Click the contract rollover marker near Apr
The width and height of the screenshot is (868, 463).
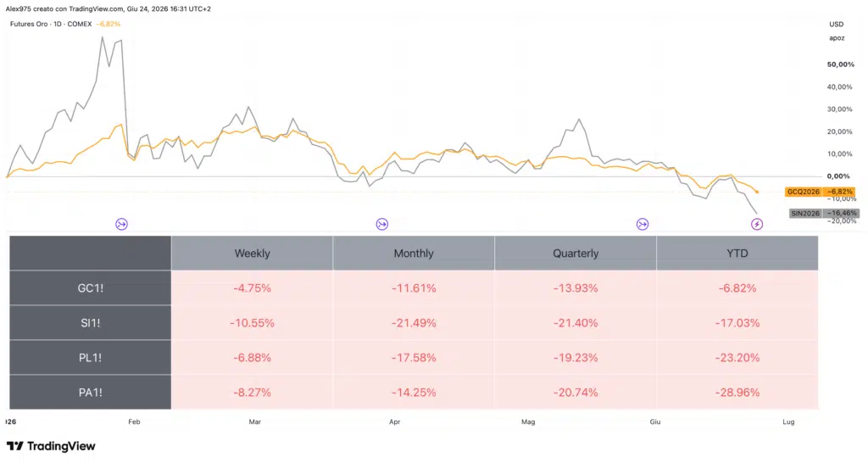[x=382, y=225]
